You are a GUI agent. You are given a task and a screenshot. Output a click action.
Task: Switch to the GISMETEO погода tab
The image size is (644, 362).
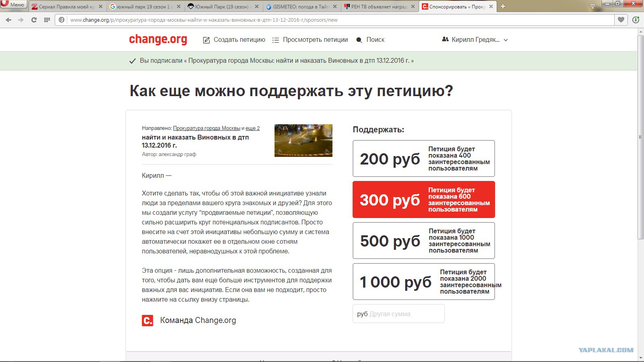301,6
